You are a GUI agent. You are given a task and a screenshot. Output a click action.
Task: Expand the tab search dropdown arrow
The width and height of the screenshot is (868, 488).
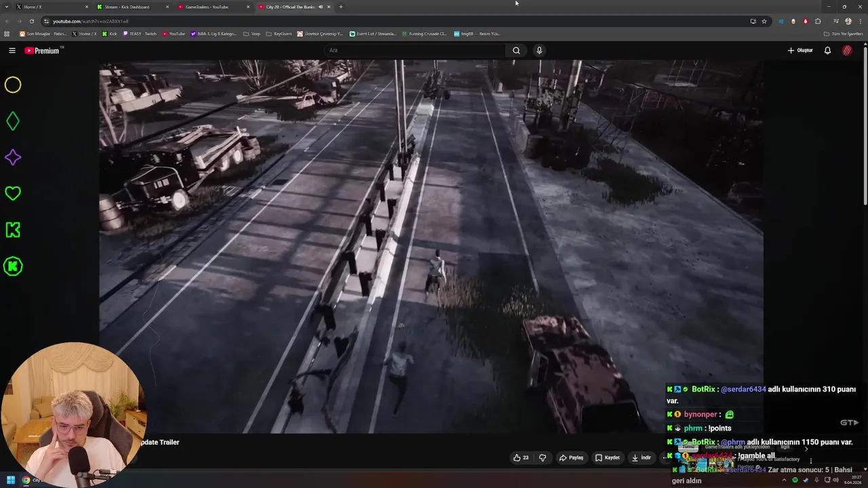tap(6, 7)
